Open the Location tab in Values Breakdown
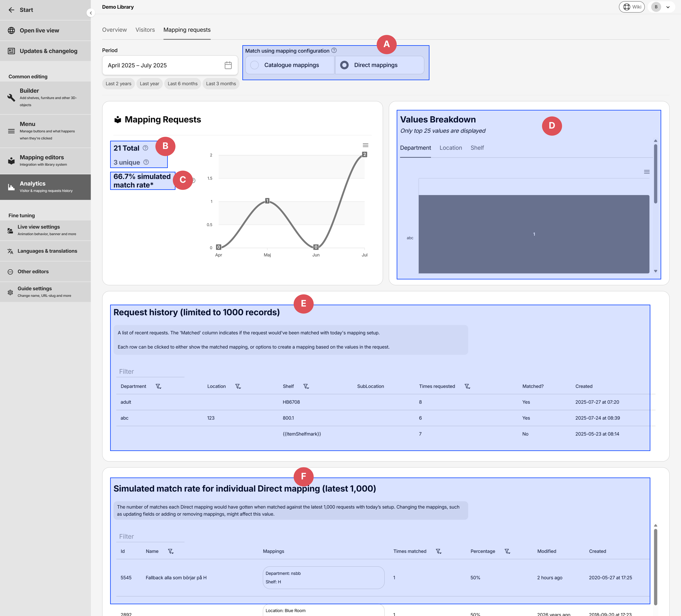Image resolution: width=681 pixels, height=616 pixels. tap(451, 148)
